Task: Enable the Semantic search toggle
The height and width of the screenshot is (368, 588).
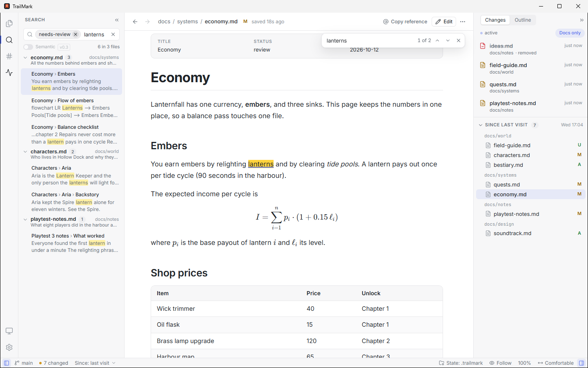Action: [x=28, y=47]
